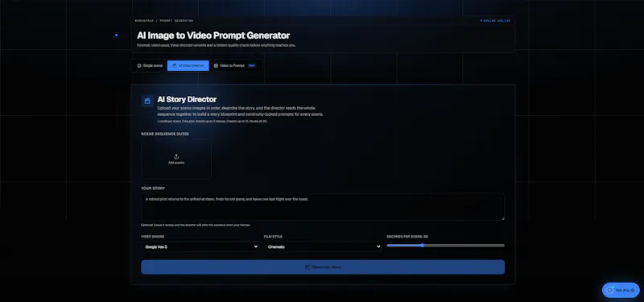Click the Prompt Generator breadcrumb text
Viewport: 644px width, 302px height.
pos(176,21)
